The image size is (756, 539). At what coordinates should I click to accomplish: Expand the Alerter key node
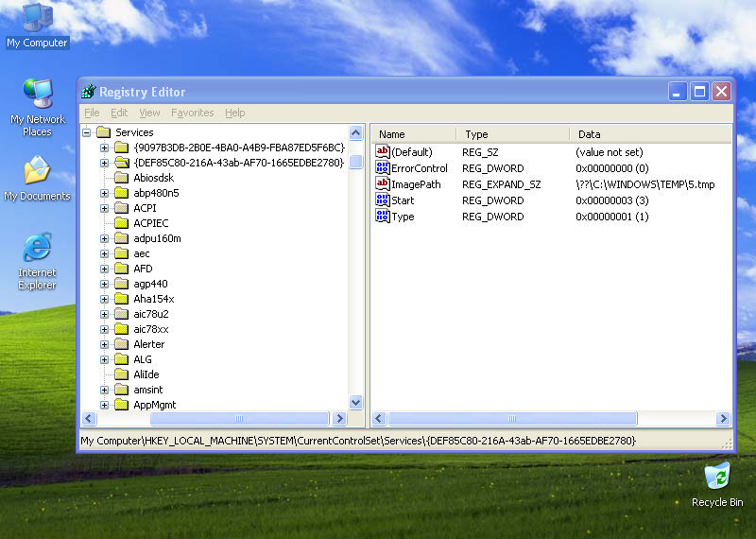[105, 344]
